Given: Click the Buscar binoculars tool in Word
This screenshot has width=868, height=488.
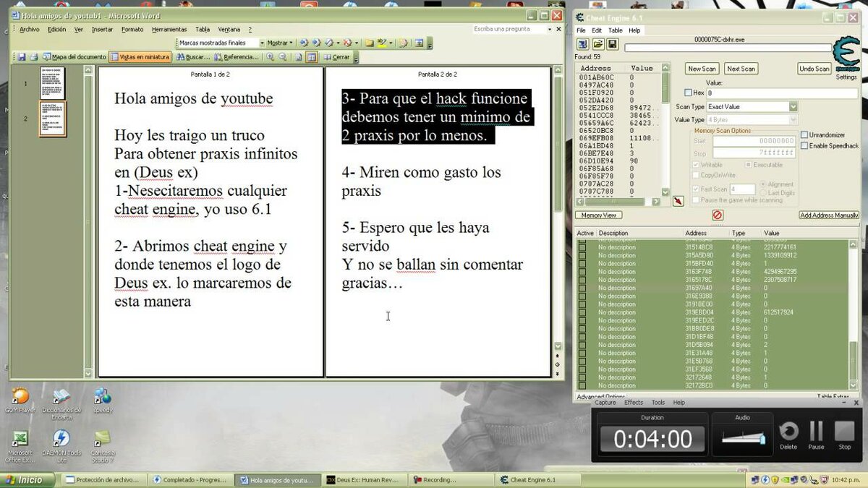Looking at the screenshot, I should pyautogui.click(x=194, y=57).
